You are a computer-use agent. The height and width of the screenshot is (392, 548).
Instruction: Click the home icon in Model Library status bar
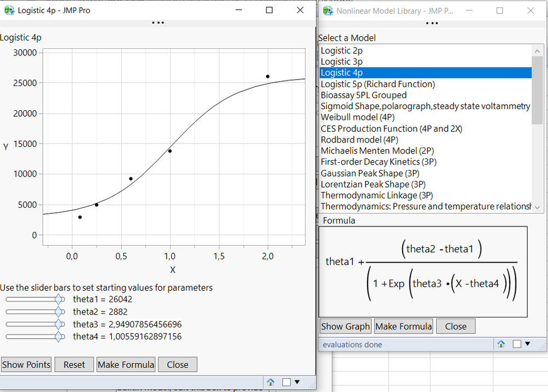pos(501,344)
